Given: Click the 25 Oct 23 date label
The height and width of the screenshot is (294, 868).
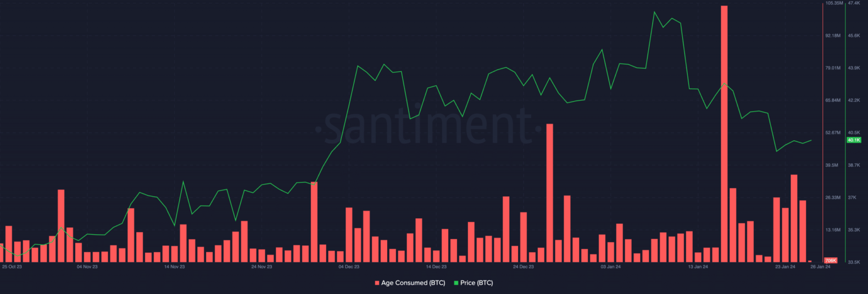Looking at the screenshot, I should point(12,266).
